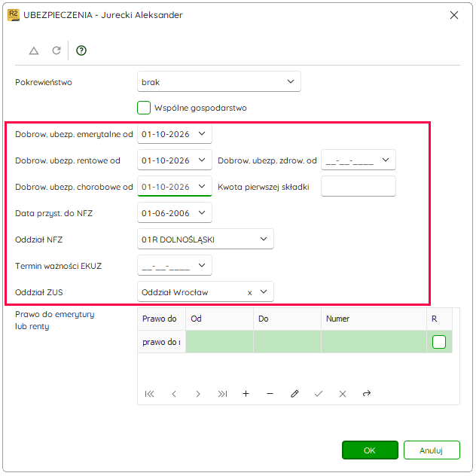This screenshot has width=476, height=476.
Task: Open date picker for Dobrow. ubezp. zdrow. od
Action: coord(386,160)
